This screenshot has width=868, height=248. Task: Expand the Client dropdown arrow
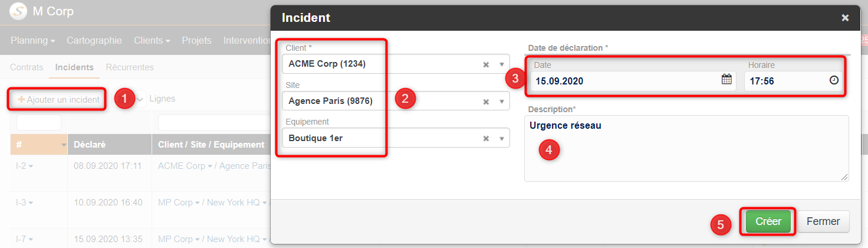502,64
